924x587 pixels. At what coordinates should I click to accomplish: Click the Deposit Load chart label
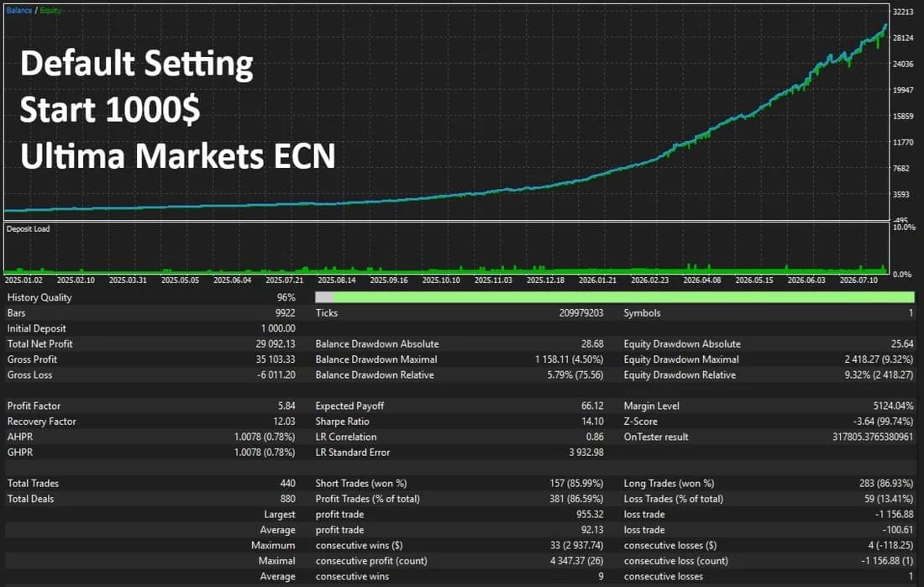coord(29,228)
